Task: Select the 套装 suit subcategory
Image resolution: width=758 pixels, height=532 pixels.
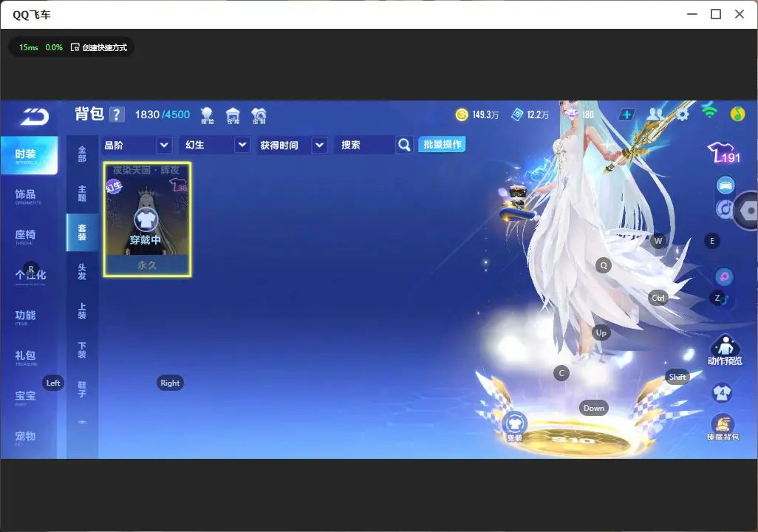Action: tap(82, 233)
